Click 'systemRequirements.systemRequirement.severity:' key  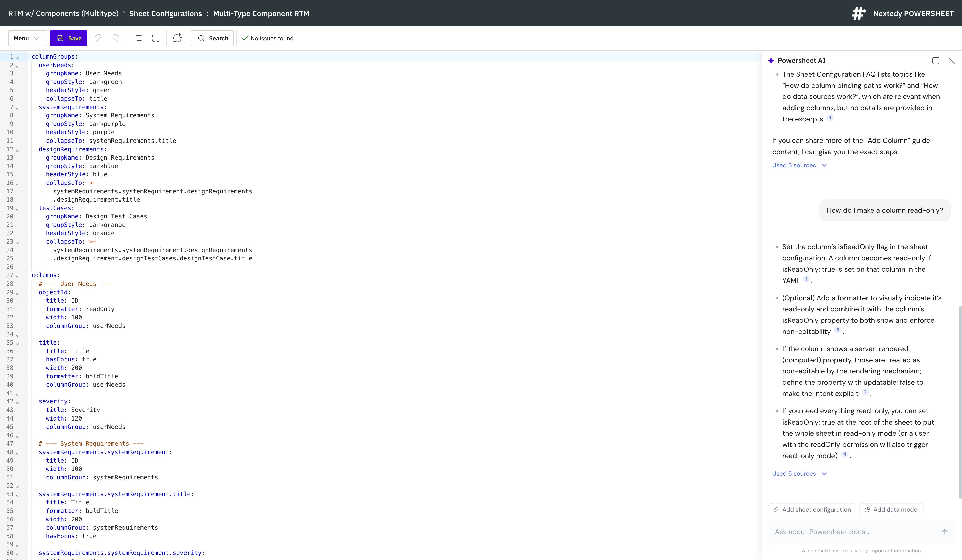(122, 553)
